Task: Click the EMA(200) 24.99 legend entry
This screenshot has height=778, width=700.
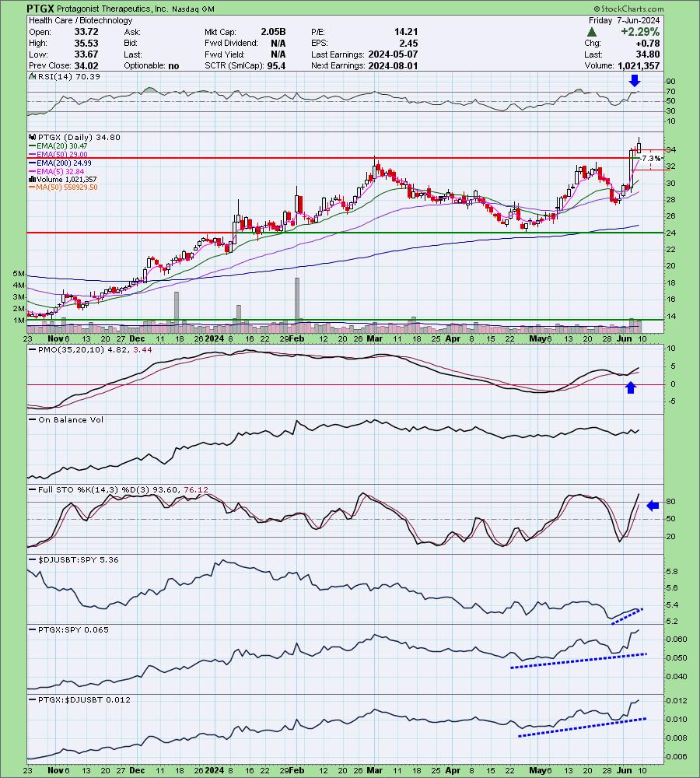Action: 64,163
